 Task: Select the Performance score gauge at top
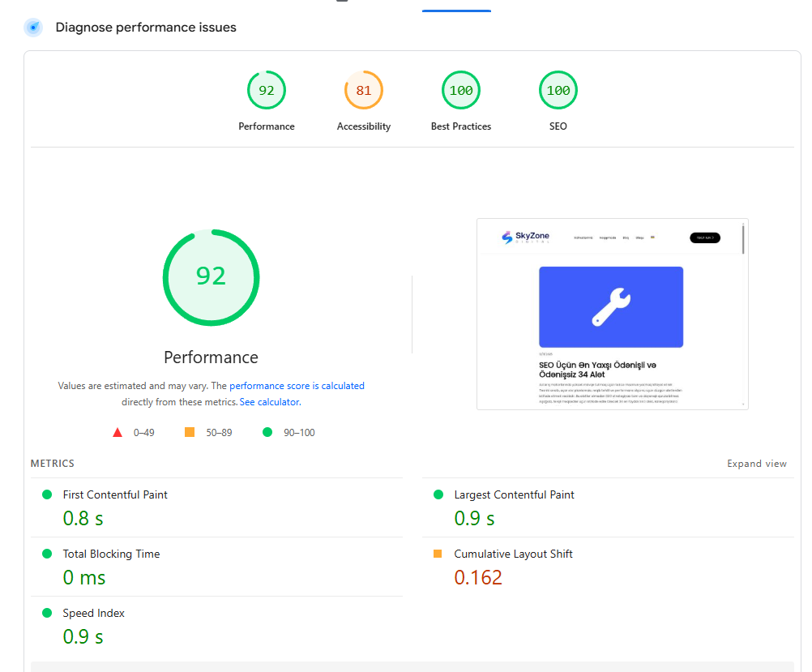pyautogui.click(x=267, y=91)
